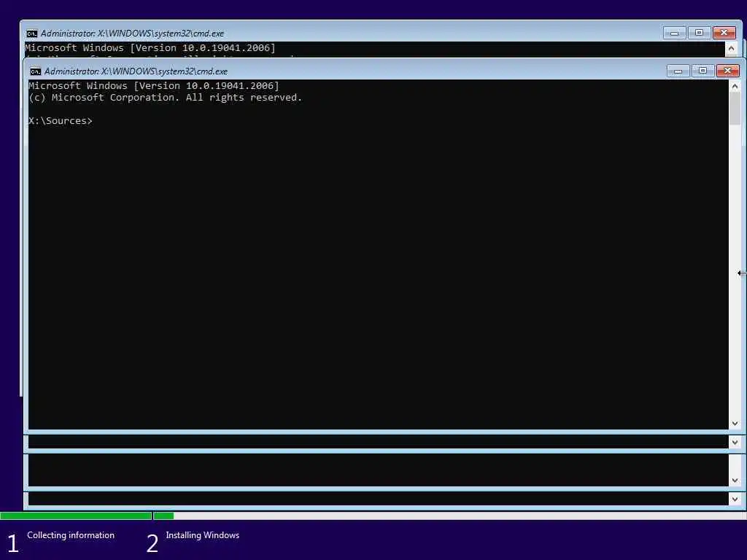Click the X:\Sources> prompt line
This screenshot has height=560, width=747.
point(61,121)
